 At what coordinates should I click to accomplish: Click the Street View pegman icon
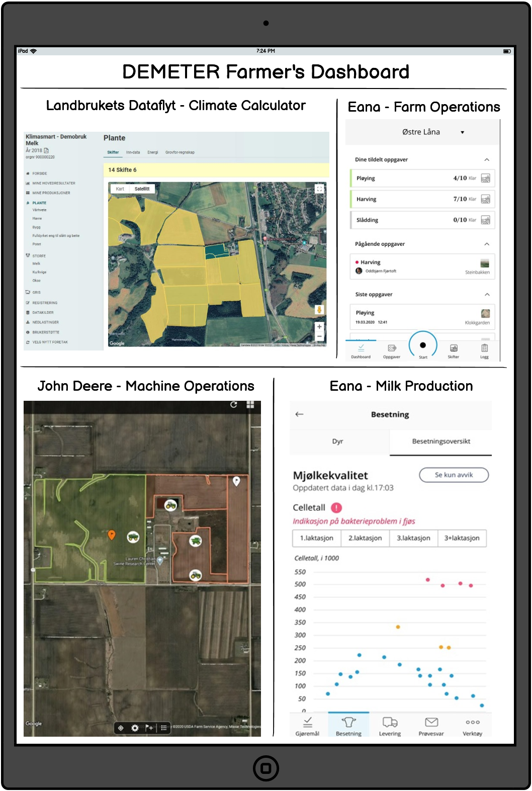319,309
